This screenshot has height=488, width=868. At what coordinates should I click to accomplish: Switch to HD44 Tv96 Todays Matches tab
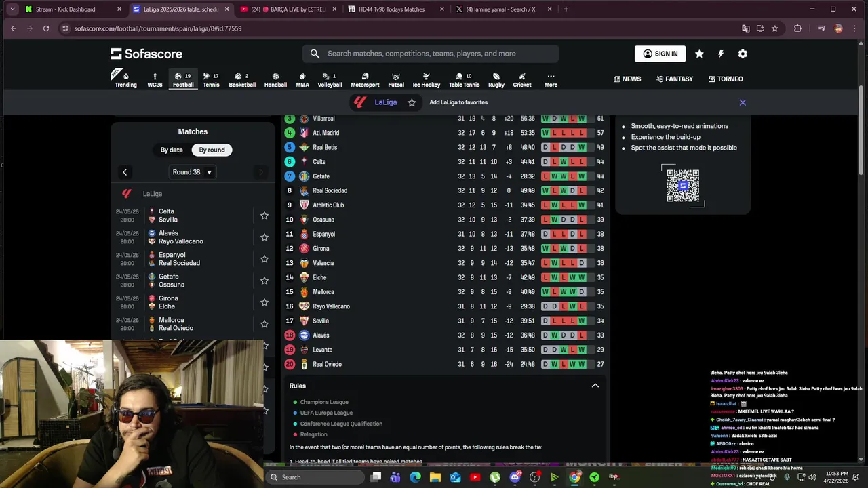click(395, 9)
